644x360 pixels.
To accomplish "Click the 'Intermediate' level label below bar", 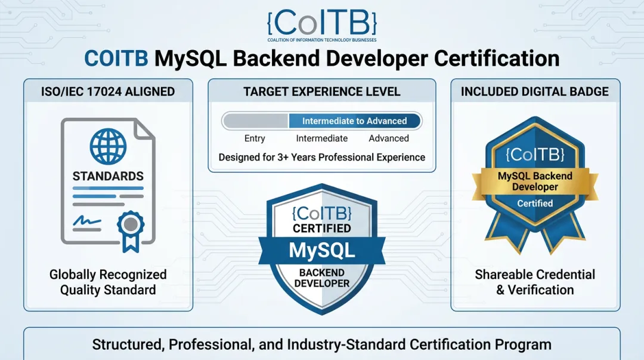I will coord(321,139).
